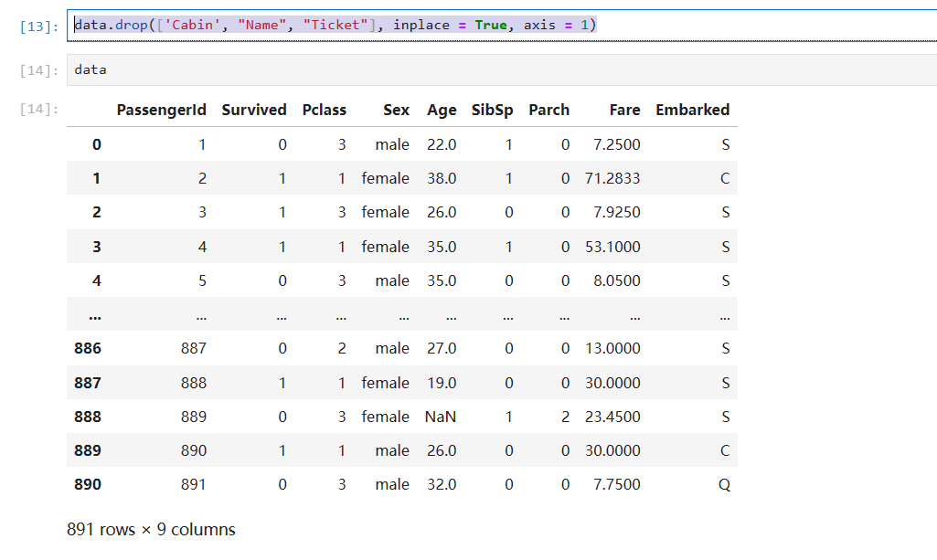
Task: Click the Fare value 13.0000
Action: (x=612, y=348)
